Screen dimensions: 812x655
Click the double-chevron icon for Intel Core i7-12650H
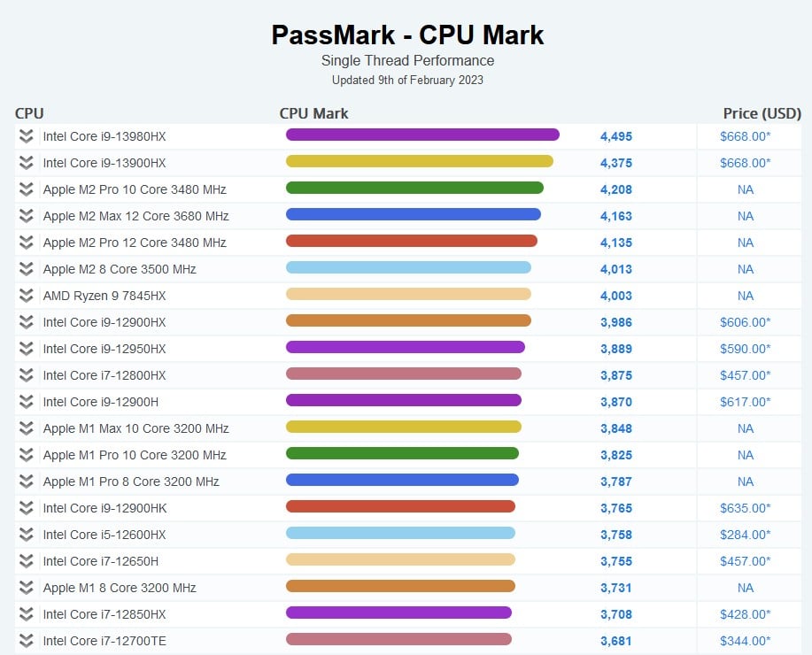26,561
